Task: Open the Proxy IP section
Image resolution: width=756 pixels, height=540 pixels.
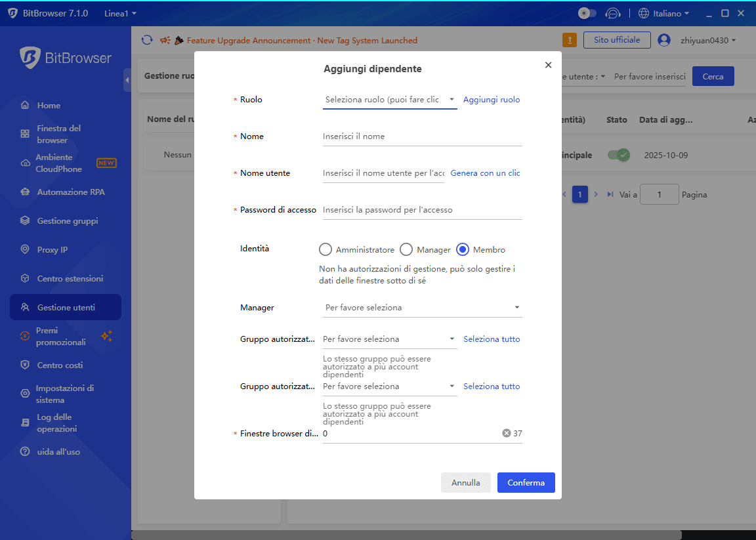Action: pos(49,249)
